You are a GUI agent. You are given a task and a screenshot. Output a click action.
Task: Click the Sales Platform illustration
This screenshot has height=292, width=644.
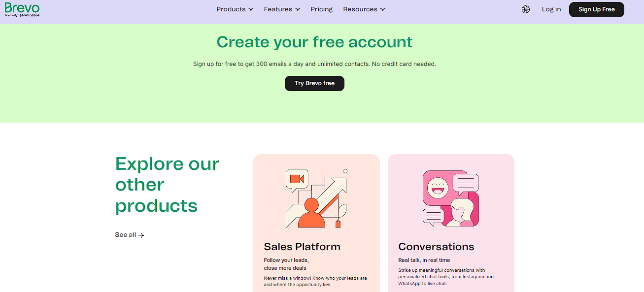(x=316, y=198)
